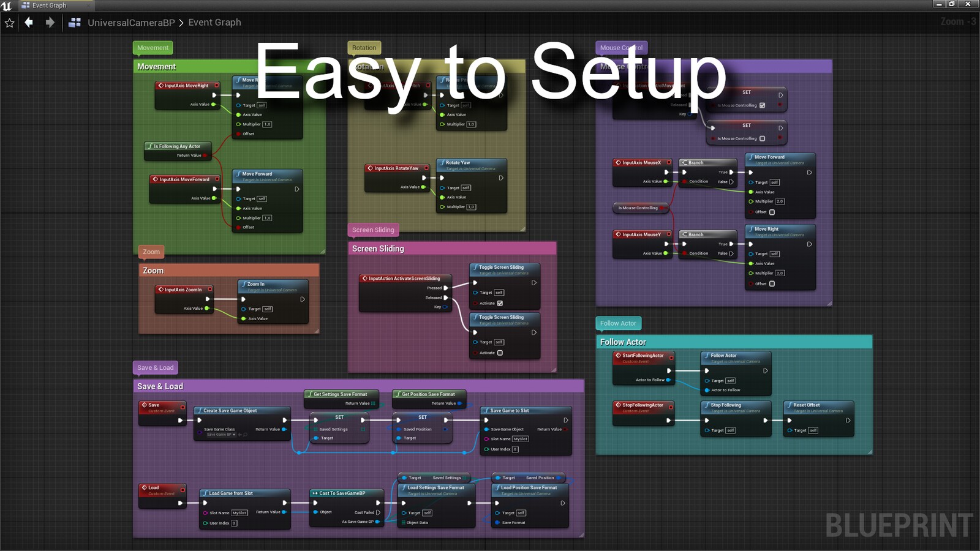
Task: Open the UniversalCameraBP breadcrumb link
Action: pos(132,22)
